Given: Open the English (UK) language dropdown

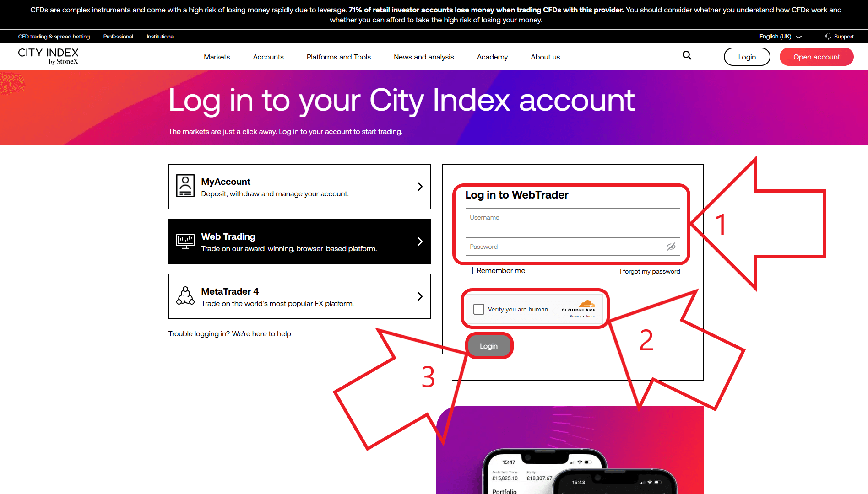Looking at the screenshot, I should 781,37.
